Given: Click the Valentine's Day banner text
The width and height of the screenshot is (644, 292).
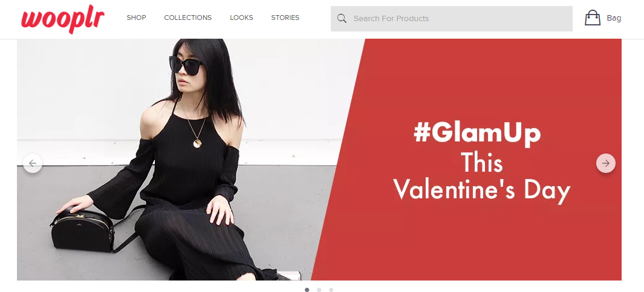Looking at the screenshot, I should point(482,190).
